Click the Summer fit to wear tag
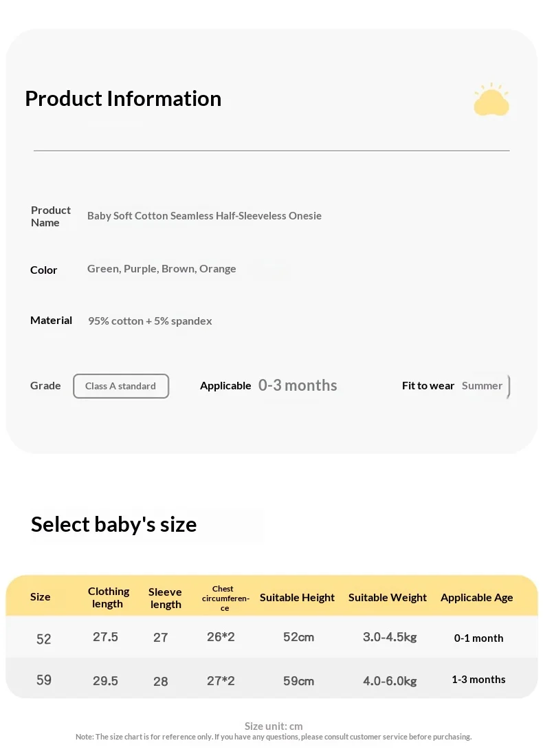The height and width of the screenshot is (756, 543). [482, 386]
